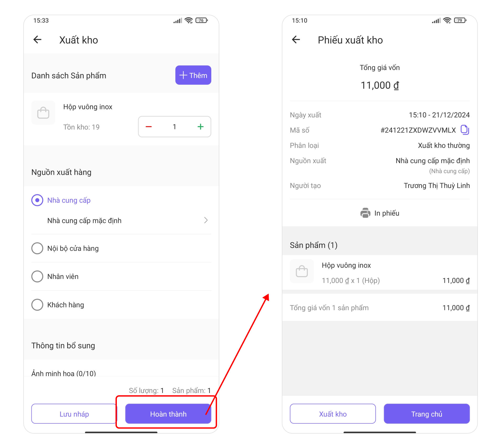503x448 pixels.
Task: Return to Trang chủ
Action: click(x=427, y=414)
